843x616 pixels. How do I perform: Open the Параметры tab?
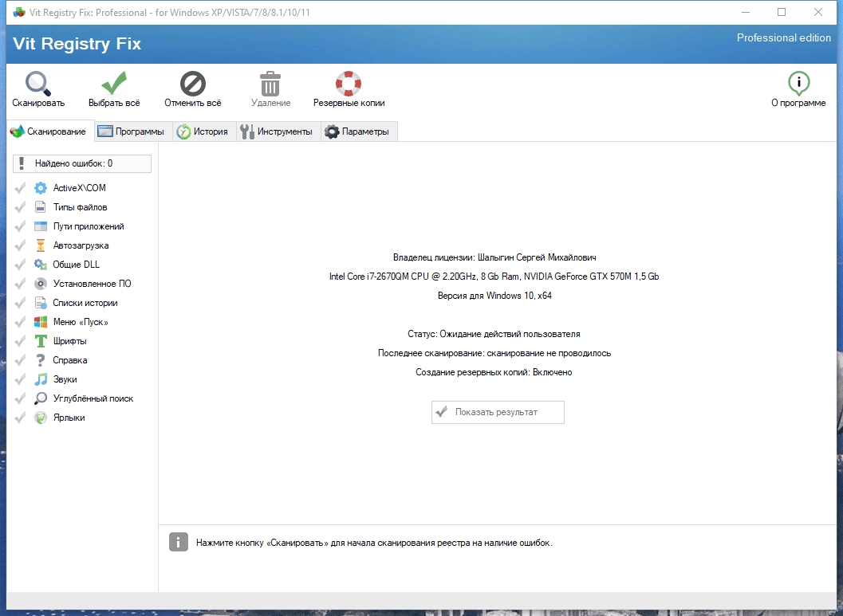click(x=359, y=131)
